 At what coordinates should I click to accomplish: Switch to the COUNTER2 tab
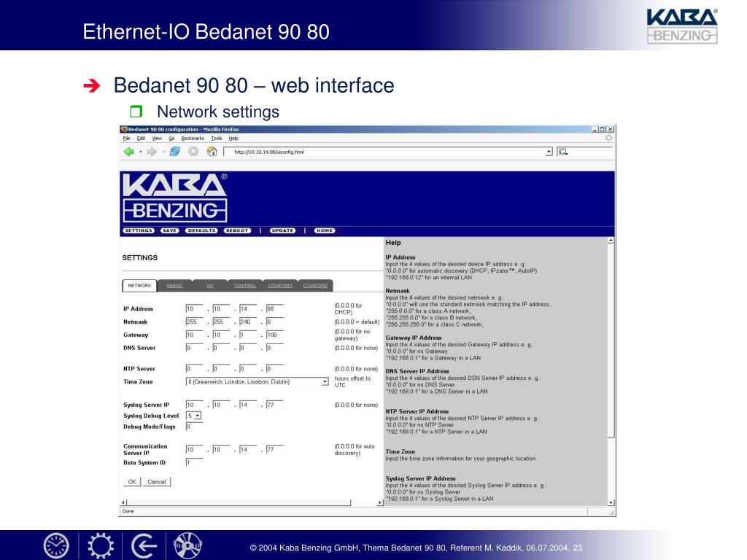(315, 285)
